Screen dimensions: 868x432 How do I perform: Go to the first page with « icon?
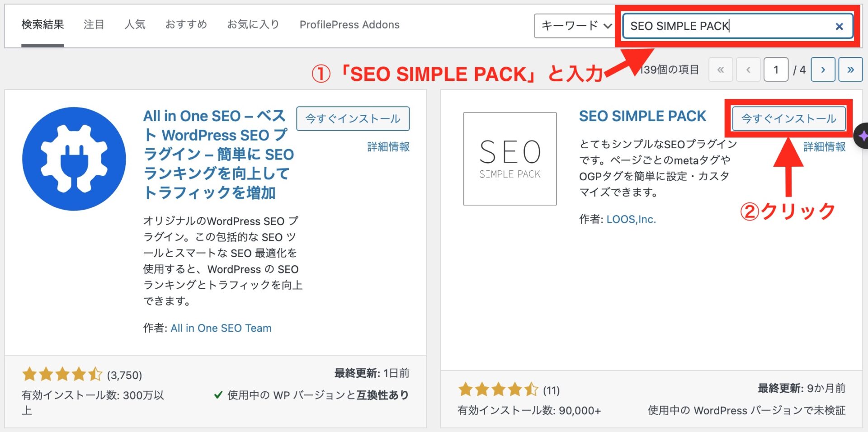721,69
